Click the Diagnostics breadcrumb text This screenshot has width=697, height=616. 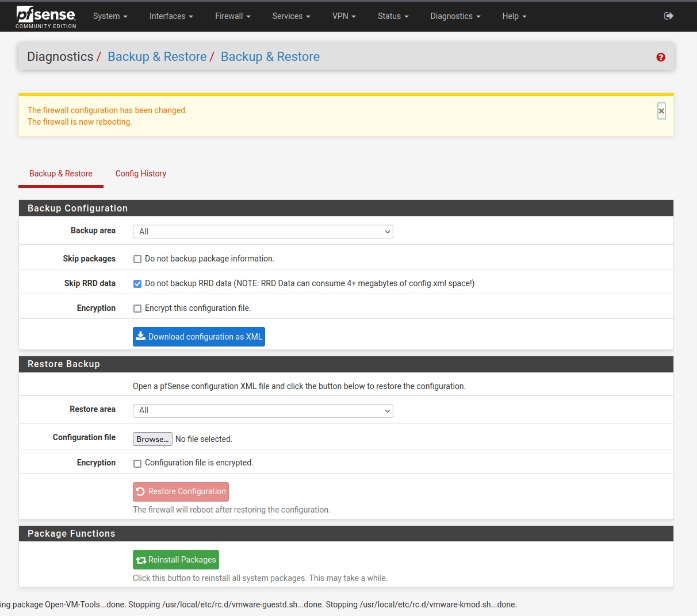point(60,57)
